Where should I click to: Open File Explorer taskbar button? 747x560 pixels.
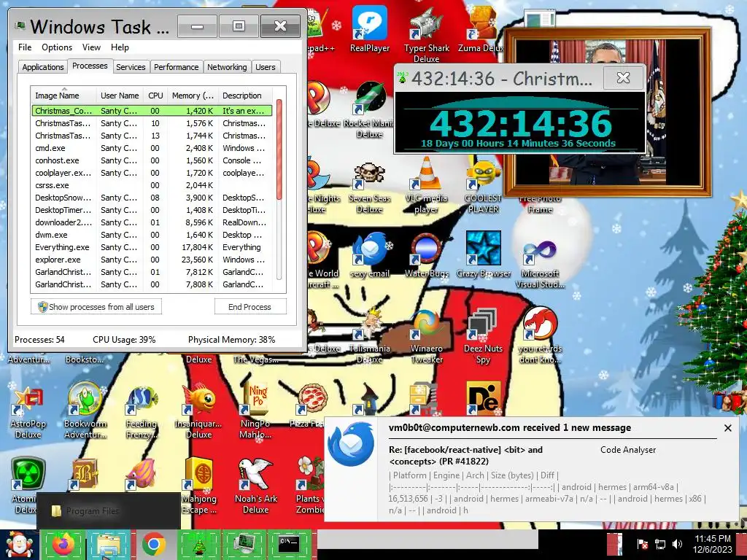108,544
